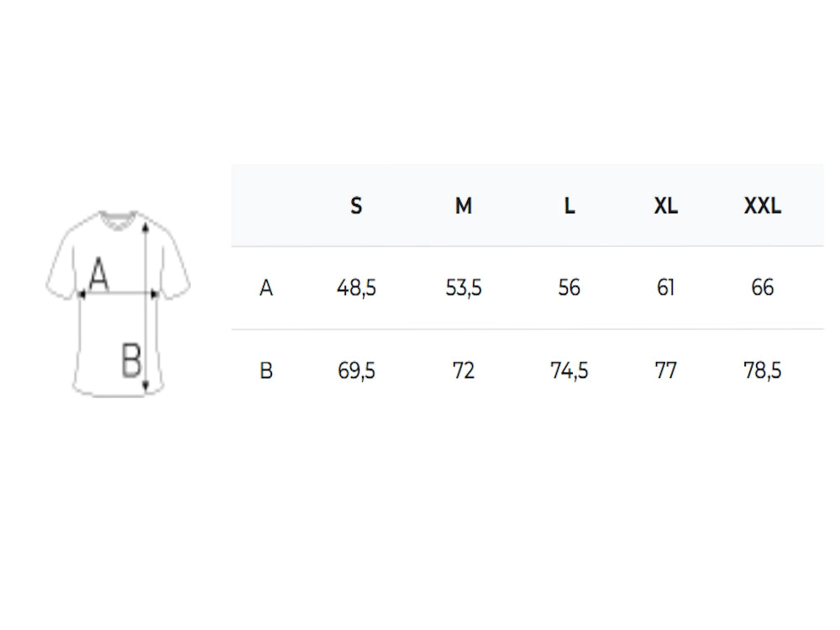Click the 61 width value for size XL
The height and width of the screenshot is (630, 840).
(x=666, y=288)
